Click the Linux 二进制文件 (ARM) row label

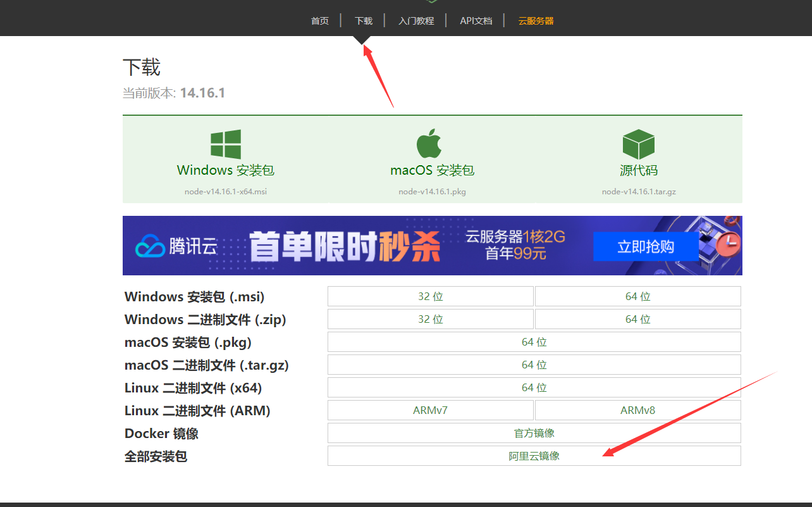(197, 411)
